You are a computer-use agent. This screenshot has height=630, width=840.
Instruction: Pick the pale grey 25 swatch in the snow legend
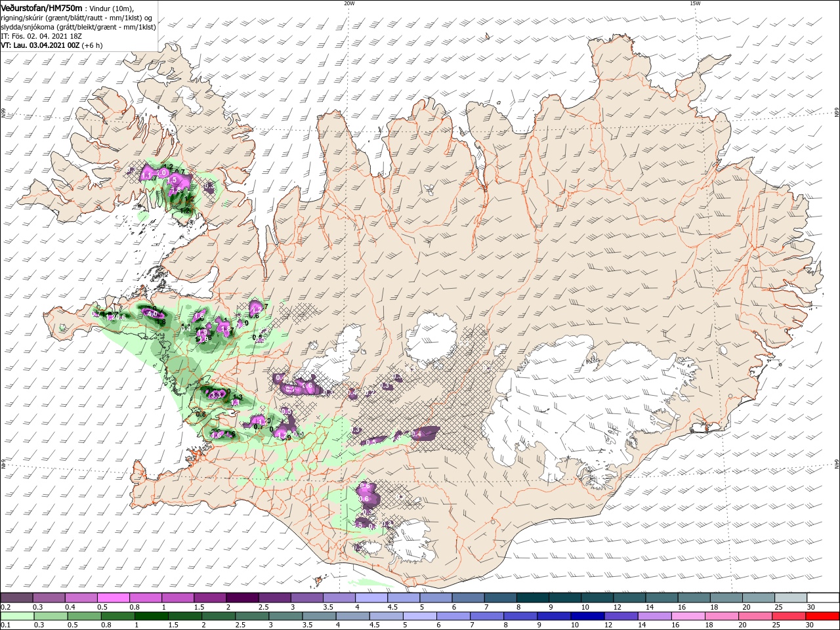pos(791,598)
